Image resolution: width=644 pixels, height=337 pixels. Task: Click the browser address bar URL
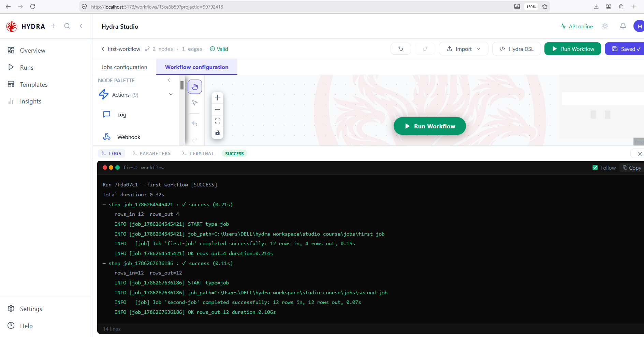157,7
